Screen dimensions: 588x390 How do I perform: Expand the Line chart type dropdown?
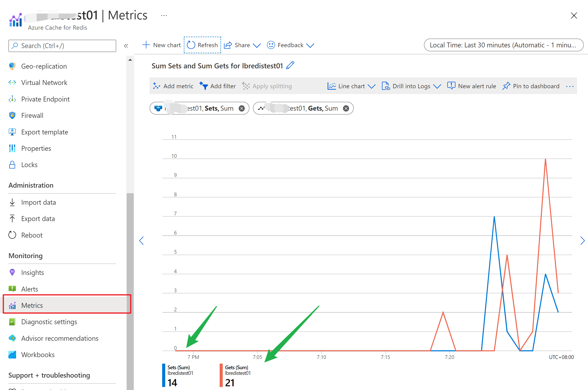(351, 86)
